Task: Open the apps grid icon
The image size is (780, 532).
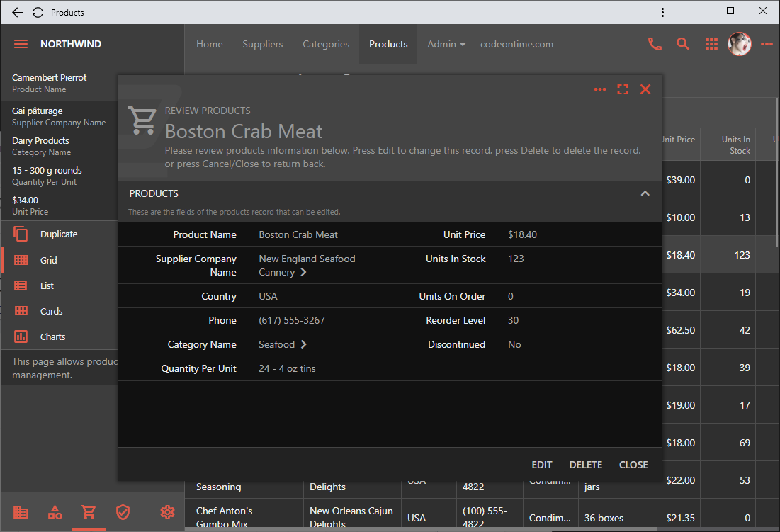Action: (x=711, y=44)
